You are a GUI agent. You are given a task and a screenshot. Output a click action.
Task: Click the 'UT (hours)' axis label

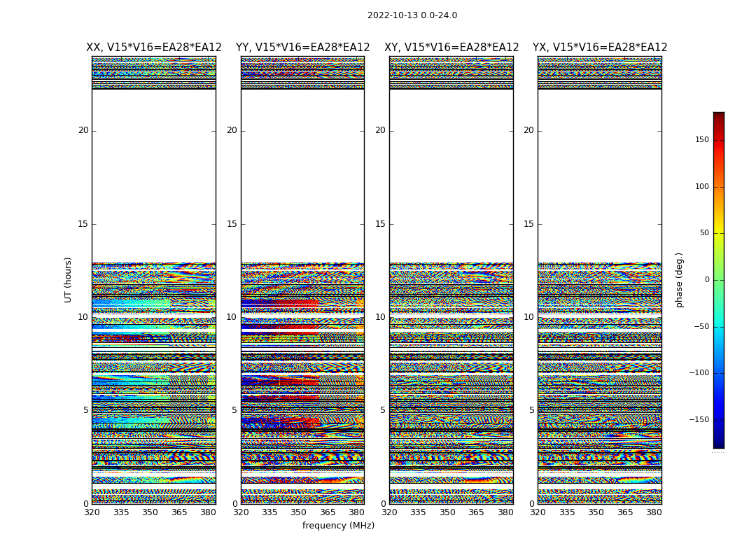pyautogui.click(x=68, y=280)
